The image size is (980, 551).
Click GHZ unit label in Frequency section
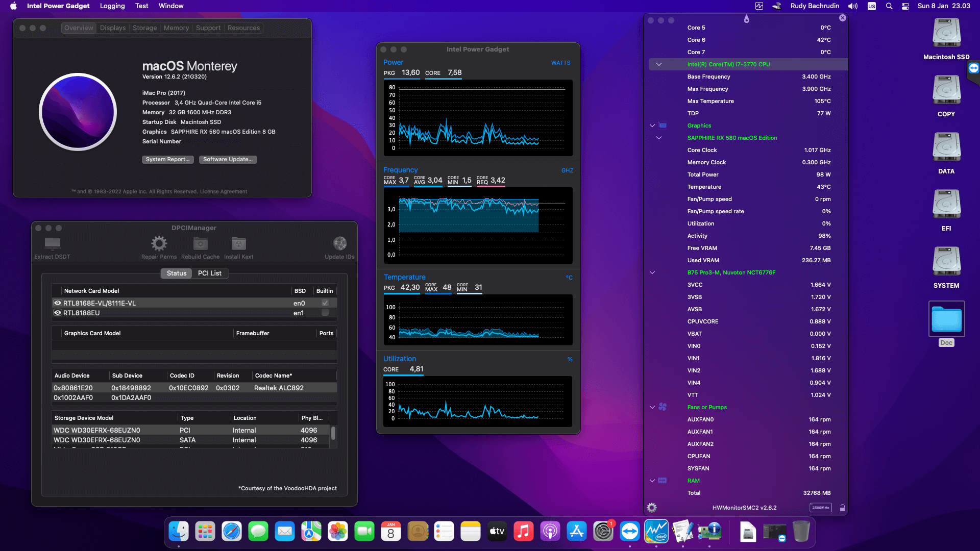pyautogui.click(x=567, y=171)
